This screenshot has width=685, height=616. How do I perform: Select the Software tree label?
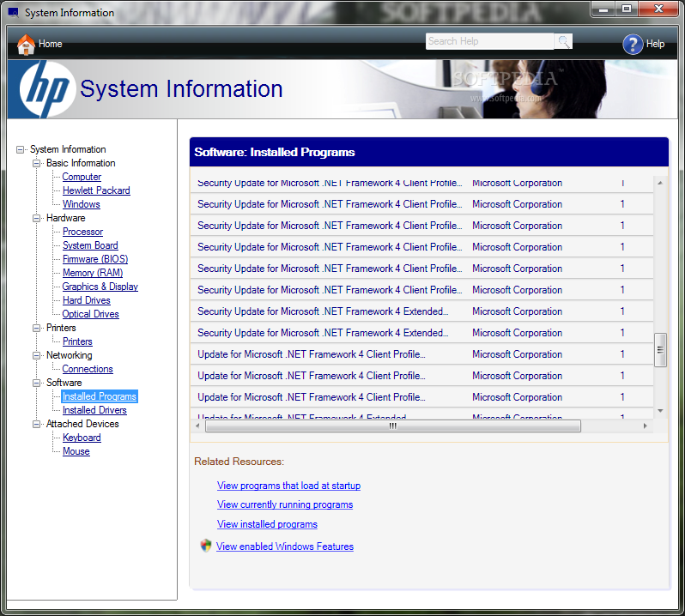pyautogui.click(x=64, y=383)
